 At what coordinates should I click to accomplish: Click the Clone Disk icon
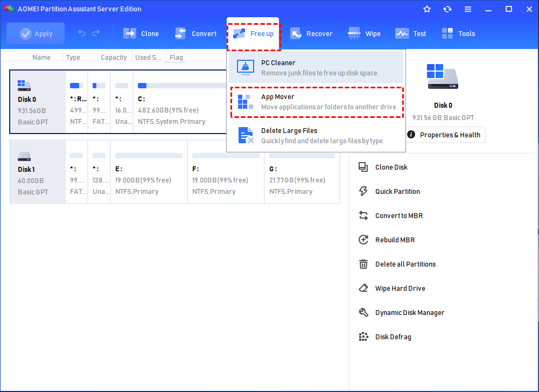(363, 167)
